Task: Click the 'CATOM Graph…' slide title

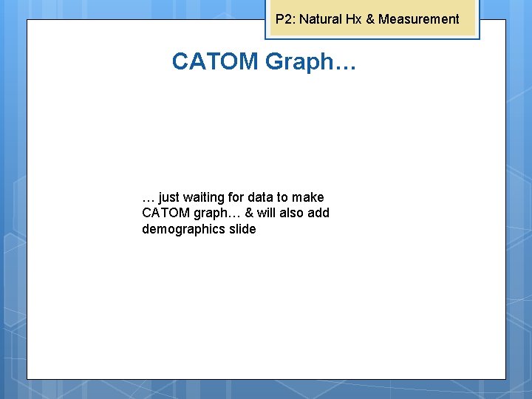Action: tap(264, 62)
